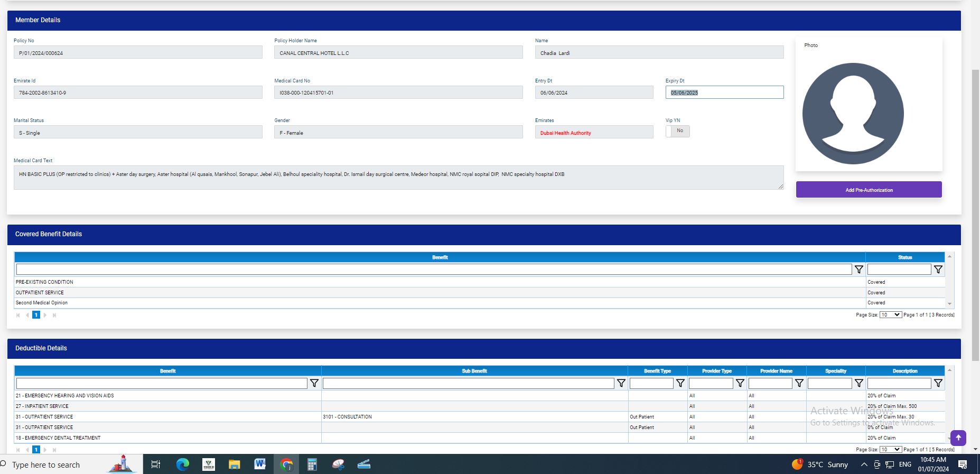Click the Provider Type filter text box
Image resolution: width=980 pixels, height=474 pixels.
711,383
